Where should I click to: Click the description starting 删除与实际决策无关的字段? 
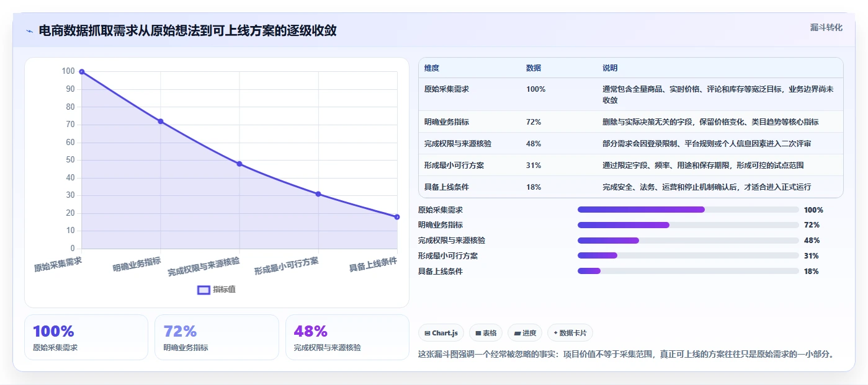click(x=710, y=122)
